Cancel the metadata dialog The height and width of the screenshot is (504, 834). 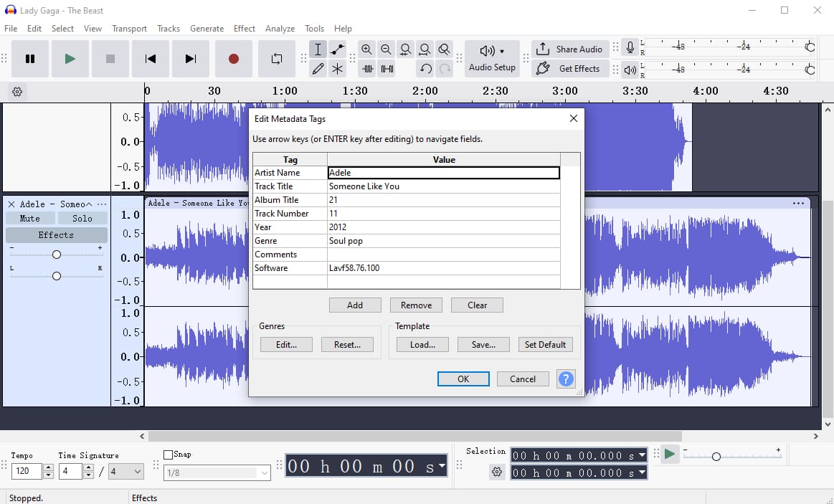(522, 379)
